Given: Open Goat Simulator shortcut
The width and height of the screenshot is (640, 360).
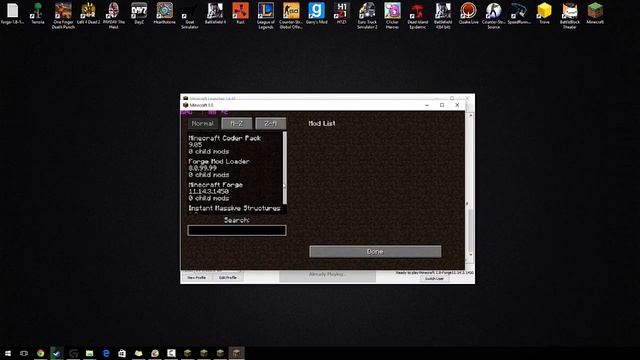Looking at the screenshot, I should click(190, 16).
